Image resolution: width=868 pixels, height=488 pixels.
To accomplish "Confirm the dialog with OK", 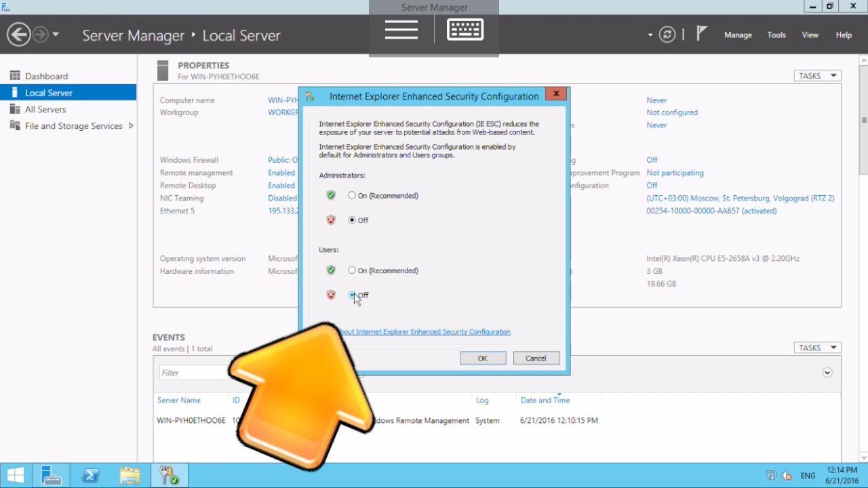I will tap(483, 358).
